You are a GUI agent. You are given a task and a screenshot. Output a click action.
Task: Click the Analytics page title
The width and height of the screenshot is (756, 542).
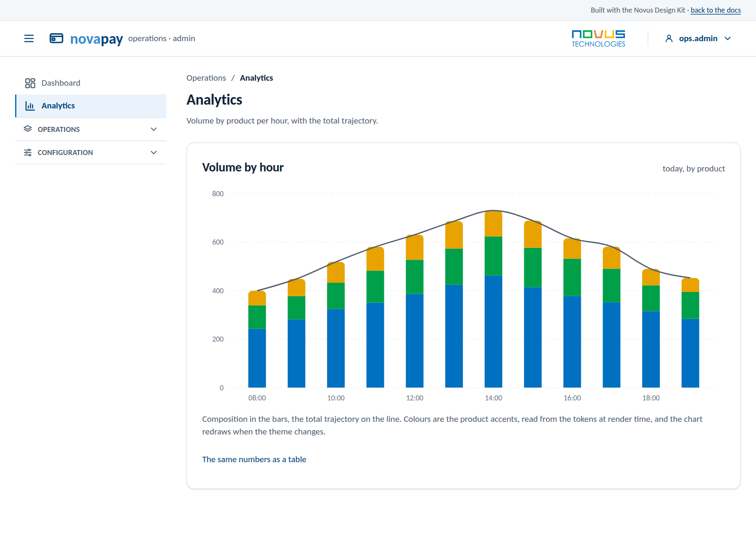(215, 100)
